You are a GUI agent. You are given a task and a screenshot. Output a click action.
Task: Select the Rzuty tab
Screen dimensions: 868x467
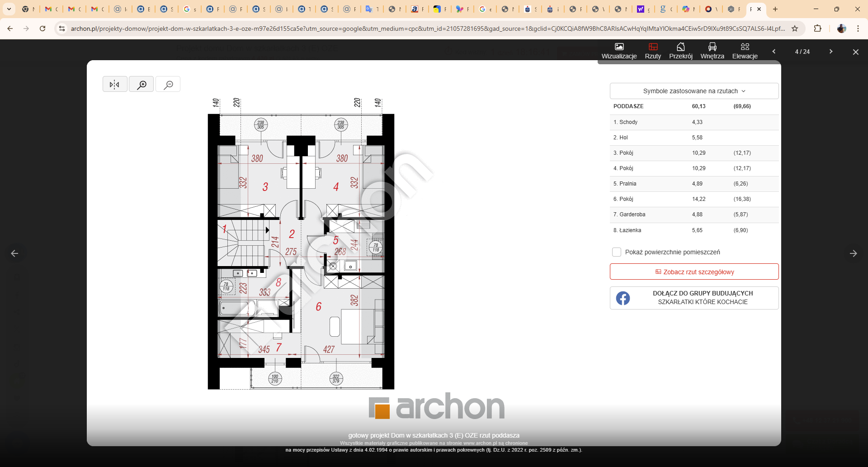coord(653,51)
